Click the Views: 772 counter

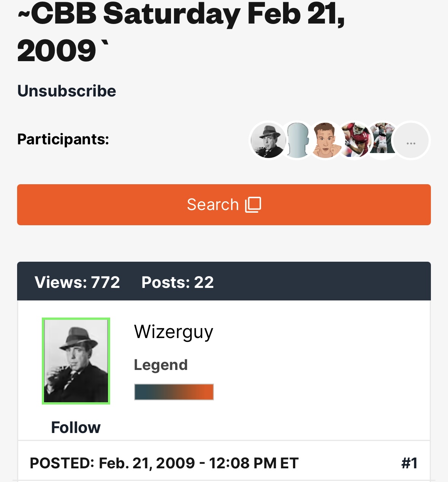pos(77,282)
